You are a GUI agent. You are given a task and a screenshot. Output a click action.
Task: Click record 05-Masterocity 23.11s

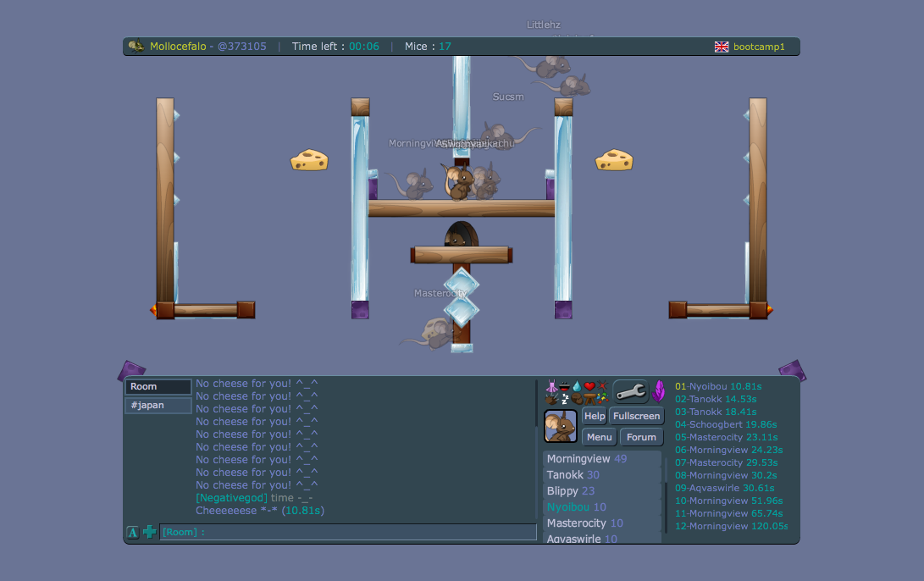(x=727, y=437)
